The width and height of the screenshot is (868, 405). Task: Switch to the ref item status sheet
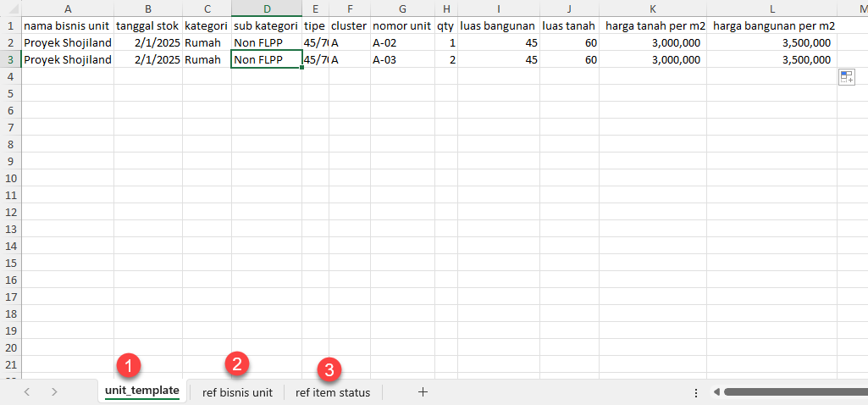[332, 392]
